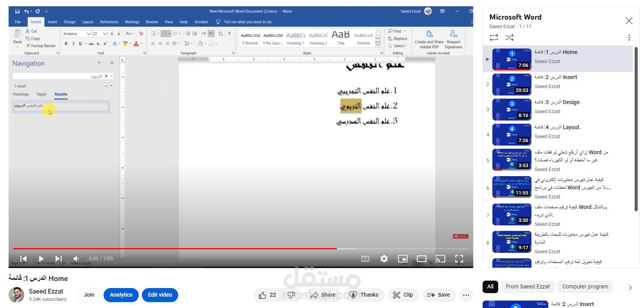Open Saeed Ezzat channel name link

point(46,291)
